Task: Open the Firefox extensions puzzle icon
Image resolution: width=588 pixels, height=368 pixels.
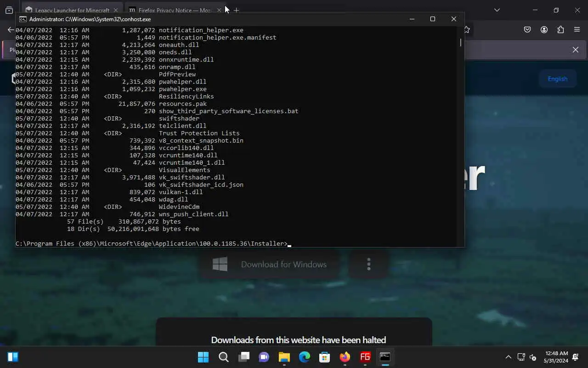Action: click(560, 30)
